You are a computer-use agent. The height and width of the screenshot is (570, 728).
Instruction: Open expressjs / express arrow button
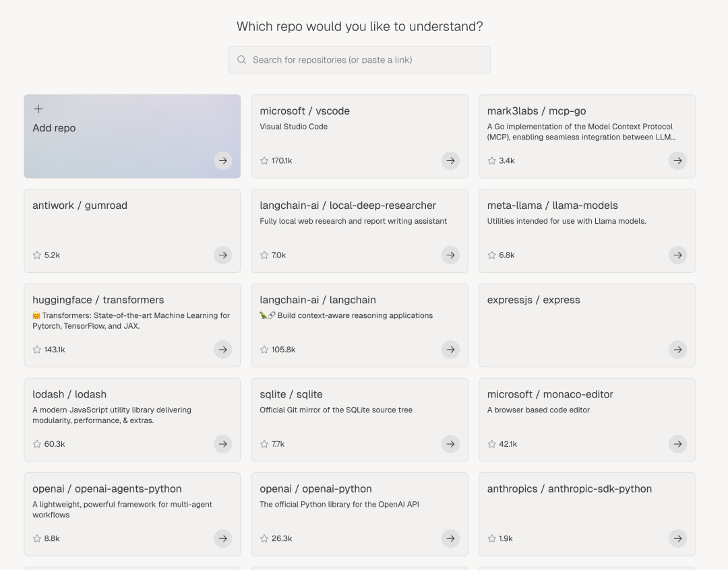point(678,350)
